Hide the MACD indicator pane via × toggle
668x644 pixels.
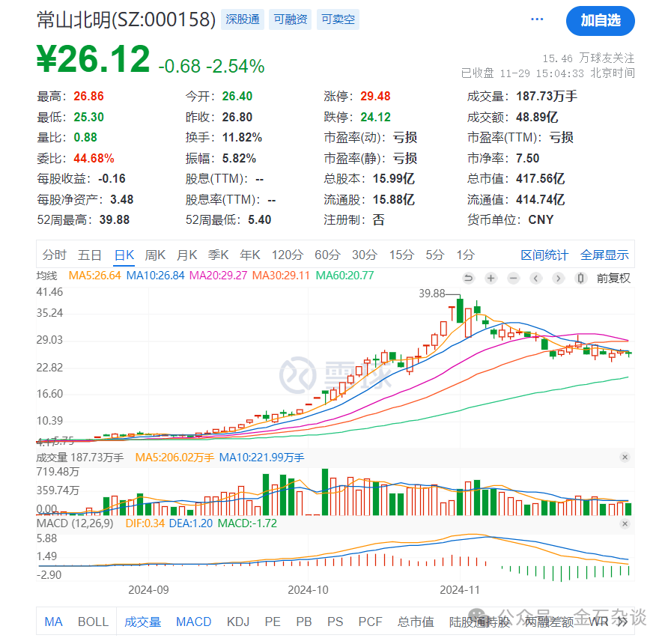pos(625,523)
